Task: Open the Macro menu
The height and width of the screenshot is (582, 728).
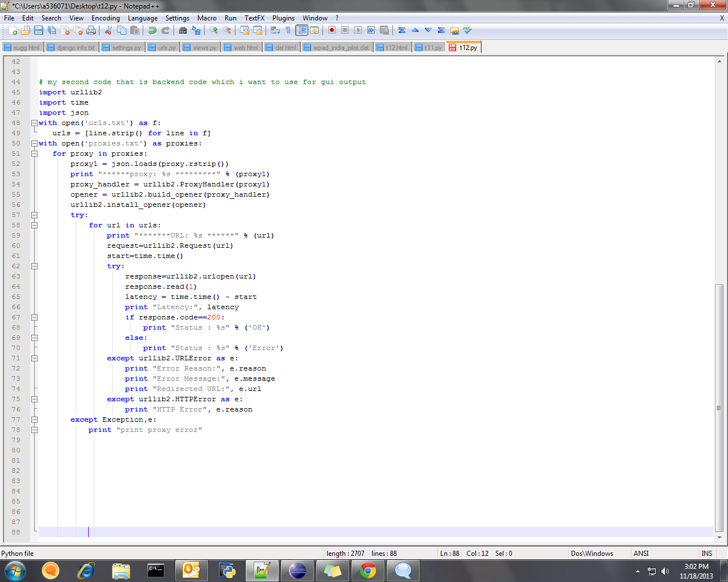Action: click(207, 18)
